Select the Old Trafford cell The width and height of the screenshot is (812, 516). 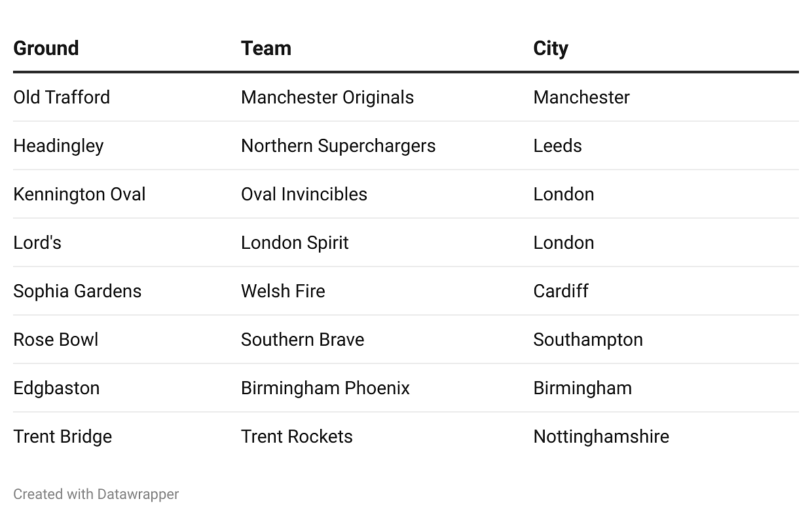coord(62,98)
